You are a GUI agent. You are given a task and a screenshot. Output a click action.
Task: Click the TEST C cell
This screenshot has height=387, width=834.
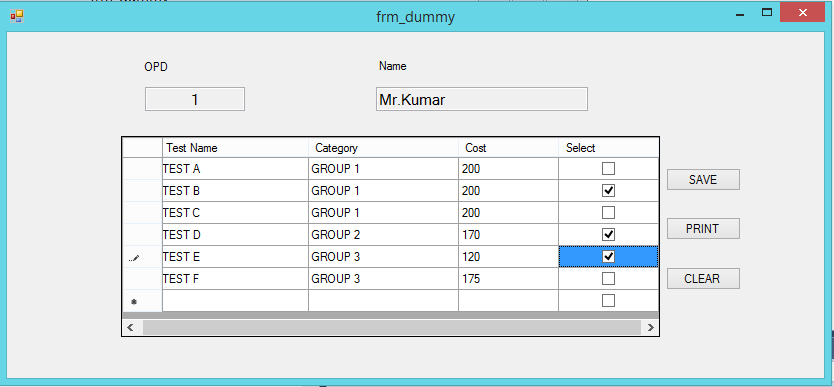pyautogui.click(x=236, y=213)
